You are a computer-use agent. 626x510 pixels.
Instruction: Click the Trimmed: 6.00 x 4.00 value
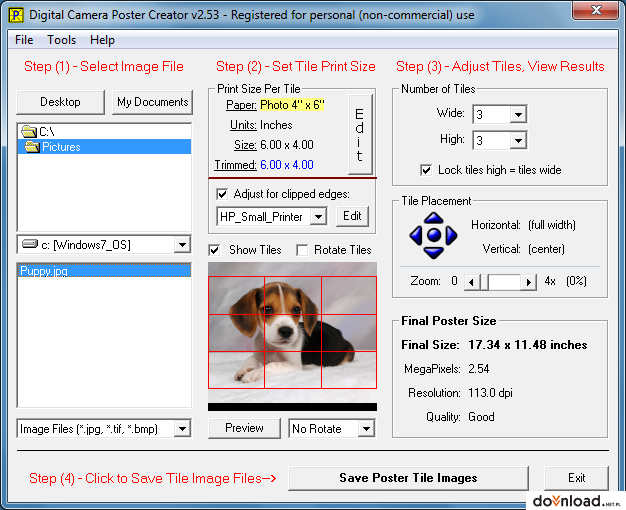click(287, 165)
